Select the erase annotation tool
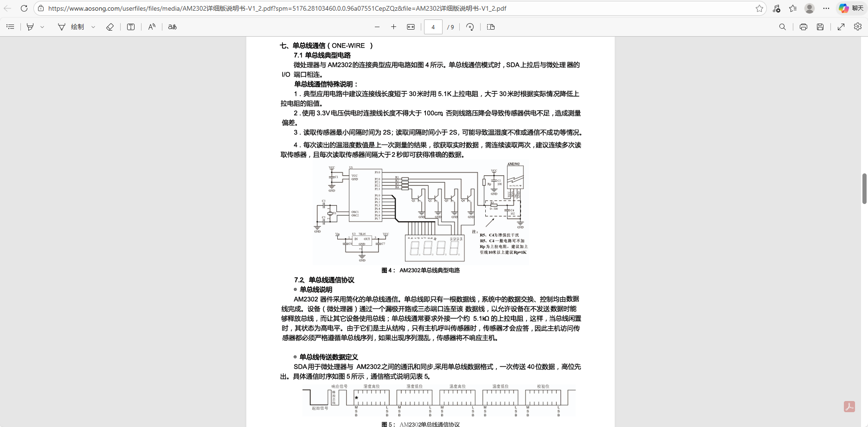Viewport: 868px width, 427px height. coord(110,26)
